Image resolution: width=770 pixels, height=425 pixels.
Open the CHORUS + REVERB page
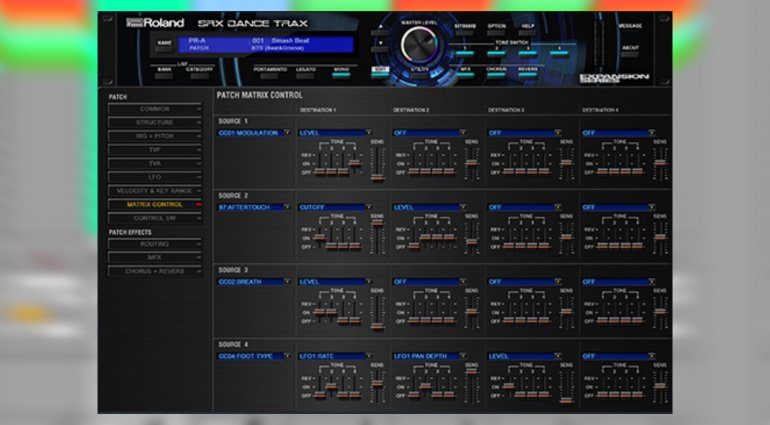tap(155, 271)
